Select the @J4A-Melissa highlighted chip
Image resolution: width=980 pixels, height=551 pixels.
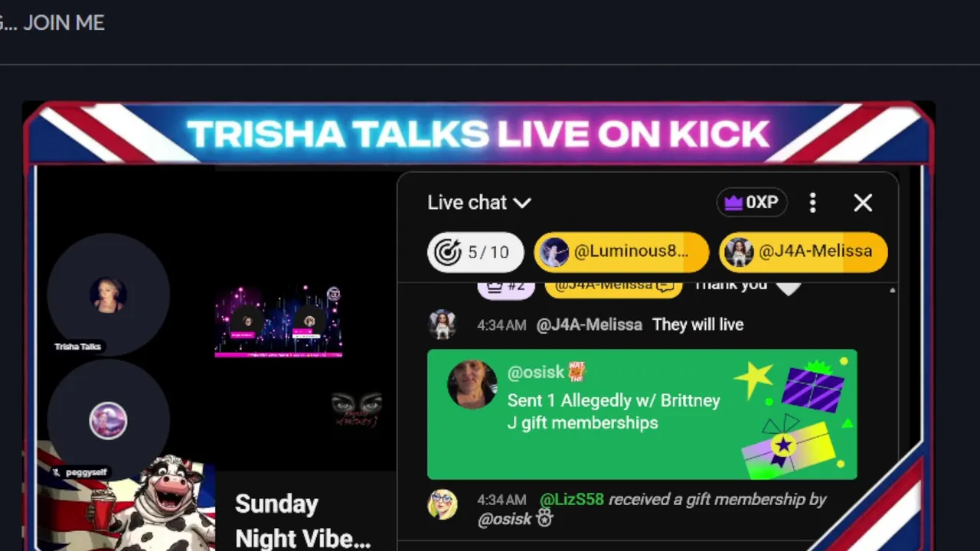coord(803,252)
